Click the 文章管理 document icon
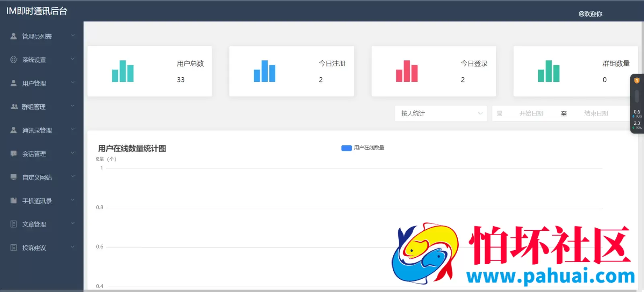Screen dimensions: 644x292 tap(14, 224)
